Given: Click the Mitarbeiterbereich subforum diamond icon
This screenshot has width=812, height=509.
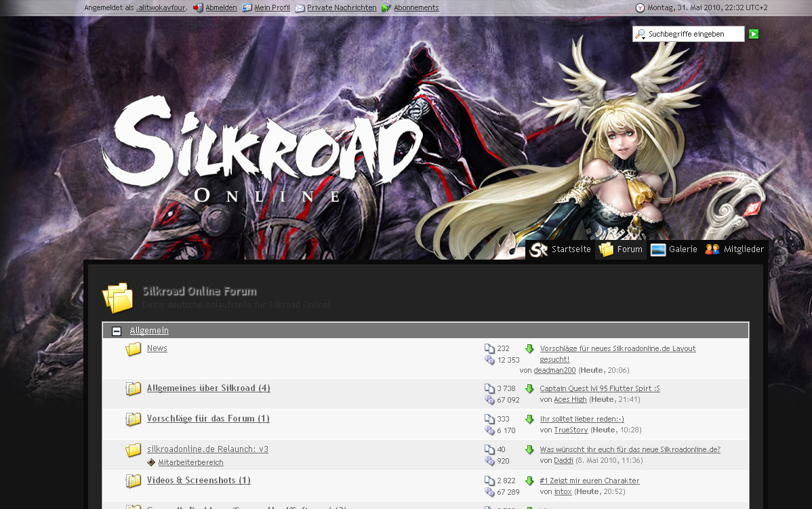Looking at the screenshot, I should [x=151, y=462].
